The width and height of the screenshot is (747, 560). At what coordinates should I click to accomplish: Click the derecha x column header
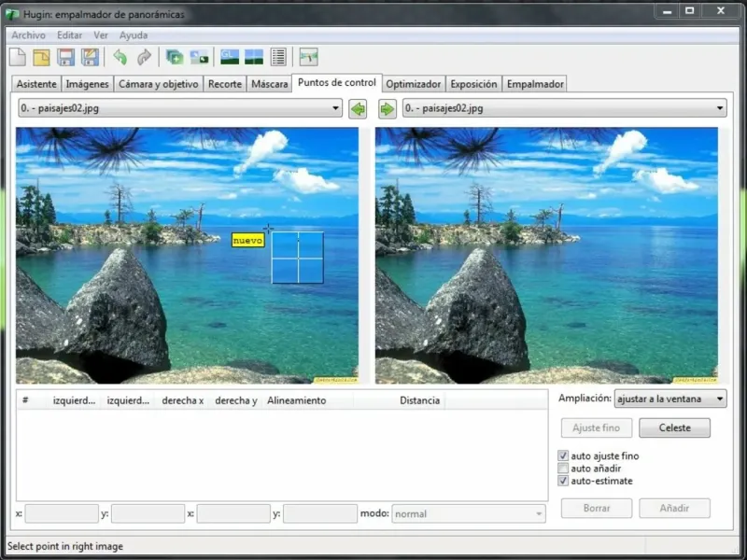(x=182, y=400)
